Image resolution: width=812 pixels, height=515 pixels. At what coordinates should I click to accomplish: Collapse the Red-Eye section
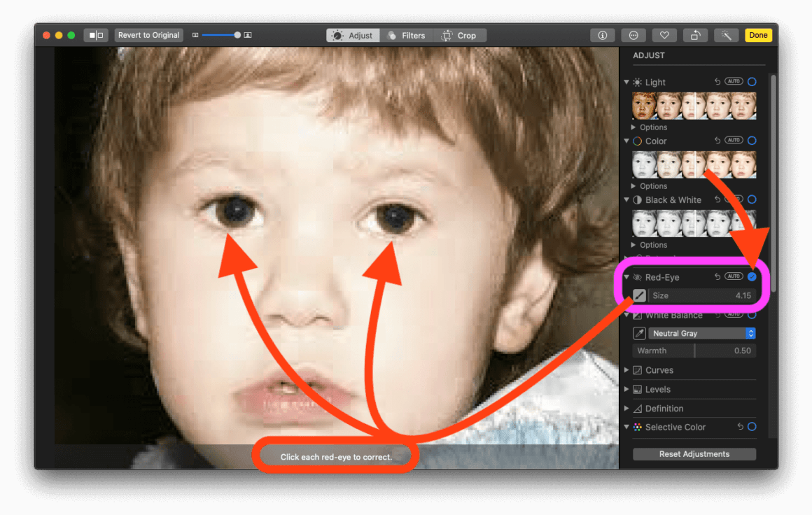tap(626, 277)
